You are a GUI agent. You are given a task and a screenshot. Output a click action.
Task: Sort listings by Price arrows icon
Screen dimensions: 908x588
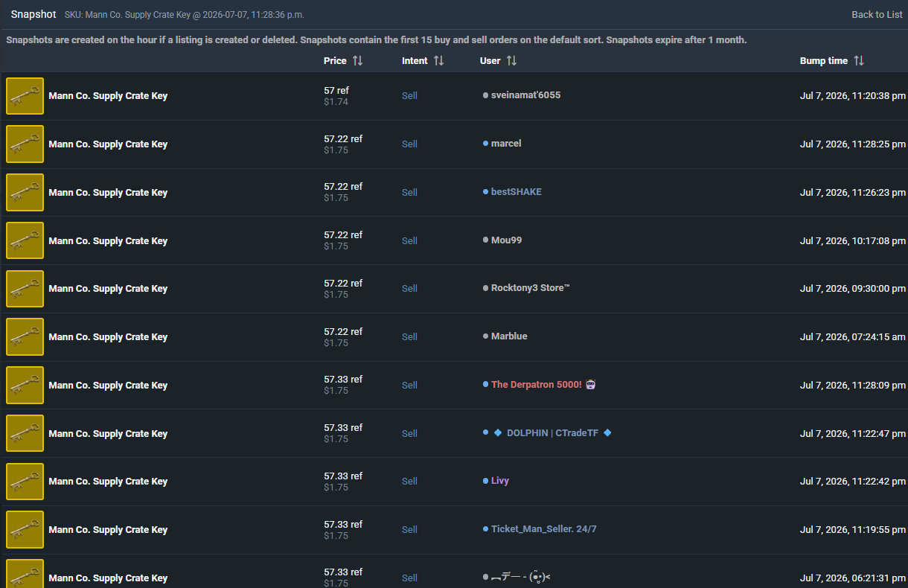click(x=357, y=61)
